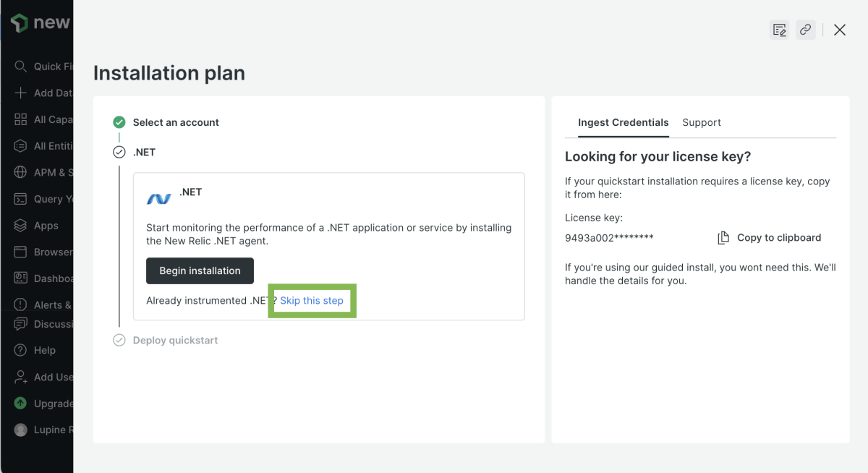This screenshot has height=473, width=868.
Task: Click the edit notes icon at top right
Action: [x=779, y=30]
